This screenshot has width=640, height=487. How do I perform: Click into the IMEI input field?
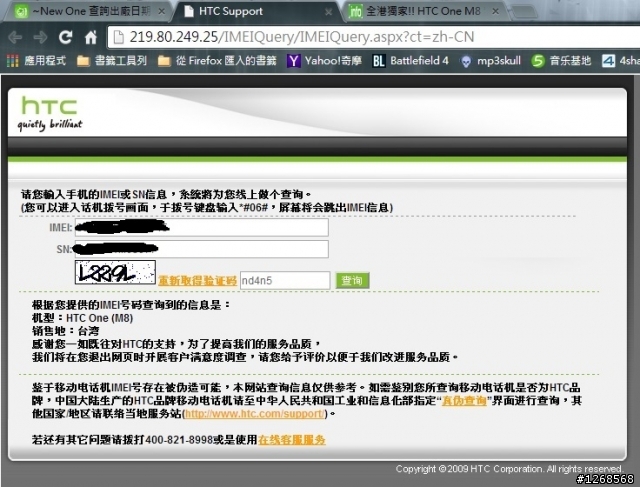coord(202,227)
